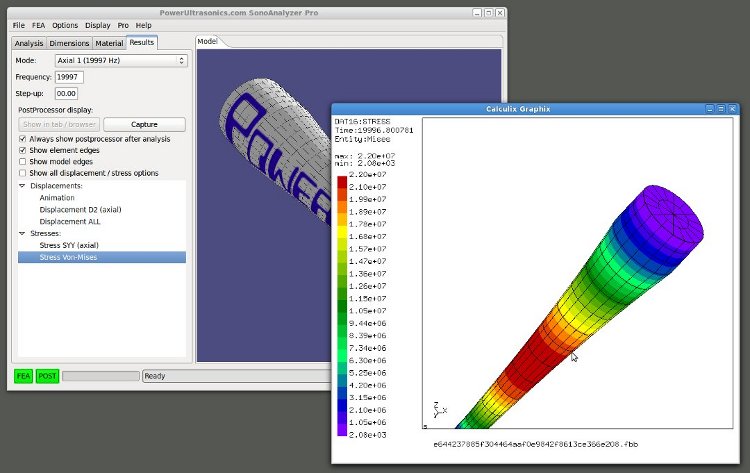This screenshot has height=473, width=750.
Task: Select Animation in the Displacements list
Action: click(57, 198)
